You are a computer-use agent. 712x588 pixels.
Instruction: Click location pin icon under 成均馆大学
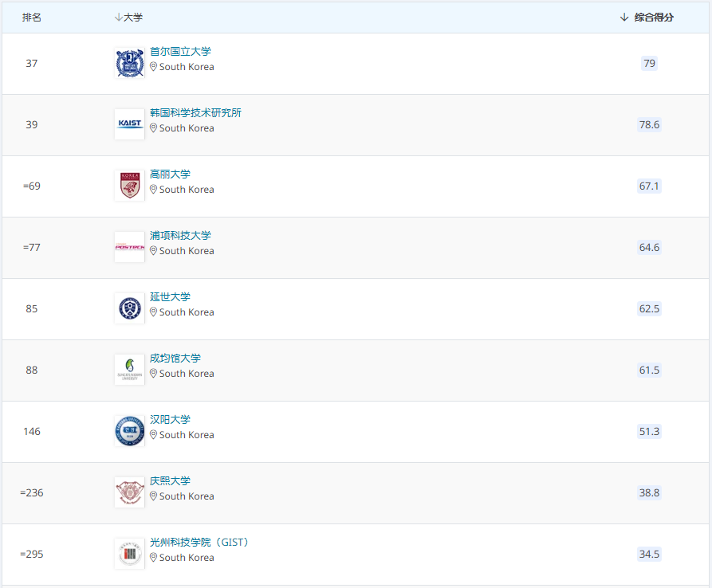coord(153,374)
